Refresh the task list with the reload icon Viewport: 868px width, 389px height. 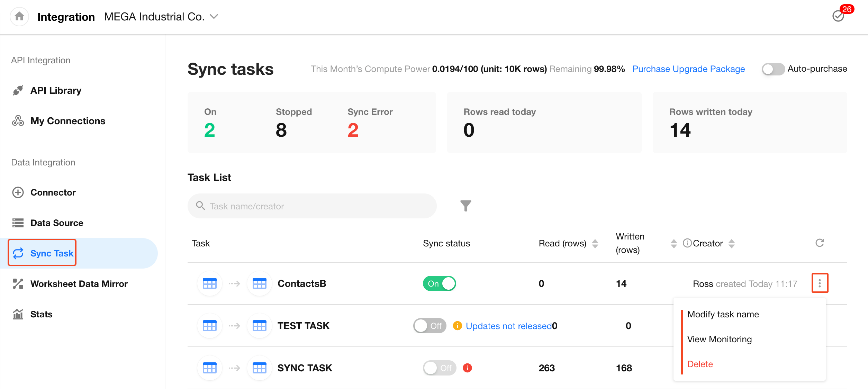pyautogui.click(x=820, y=243)
